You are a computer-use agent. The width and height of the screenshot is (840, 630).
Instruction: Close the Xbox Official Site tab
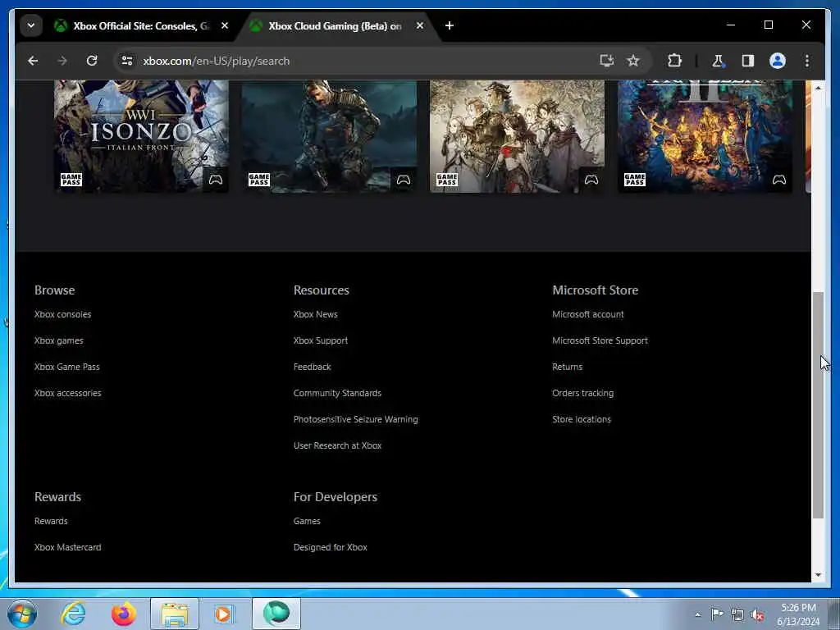click(225, 25)
